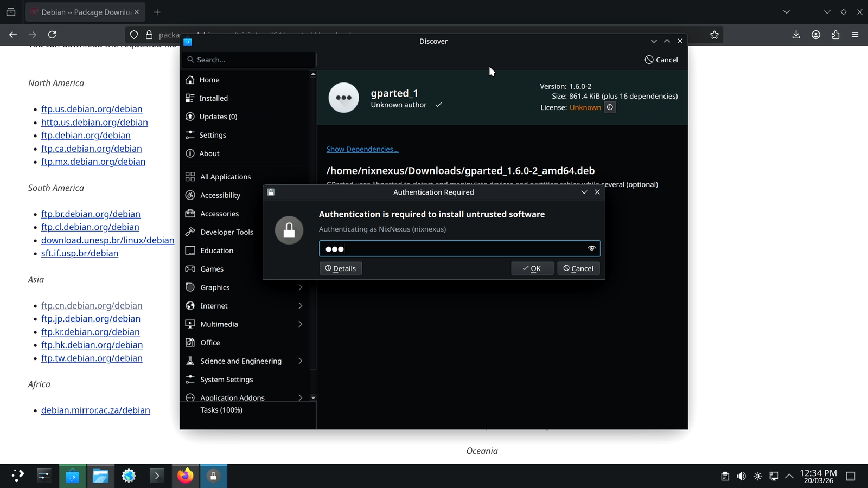Image resolution: width=868 pixels, height=488 pixels.
Task: Open sft.if.usp.br/debian mirror link
Action: pyautogui.click(x=80, y=253)
